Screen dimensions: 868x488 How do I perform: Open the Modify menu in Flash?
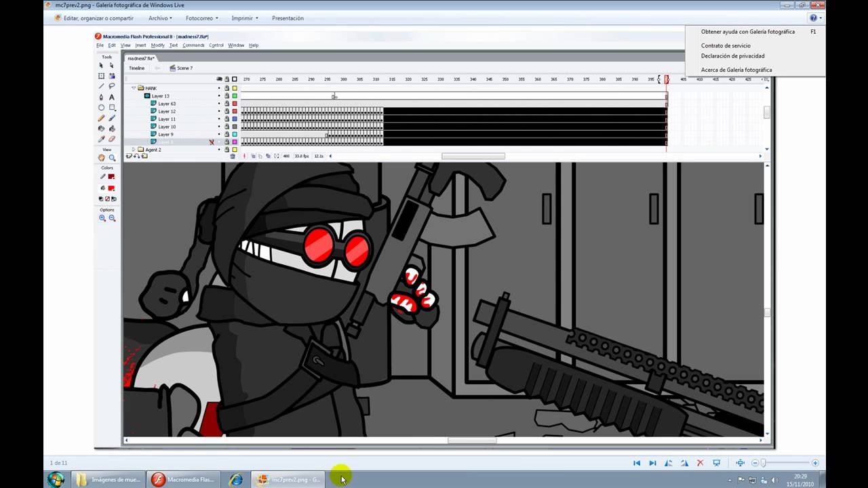(157, 45)
